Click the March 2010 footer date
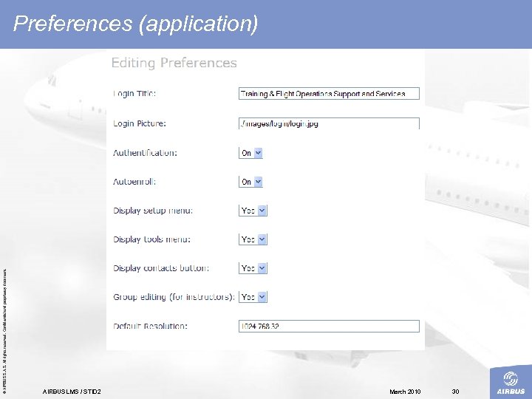This screenshot has width=532, height=399. click(405, 392)
